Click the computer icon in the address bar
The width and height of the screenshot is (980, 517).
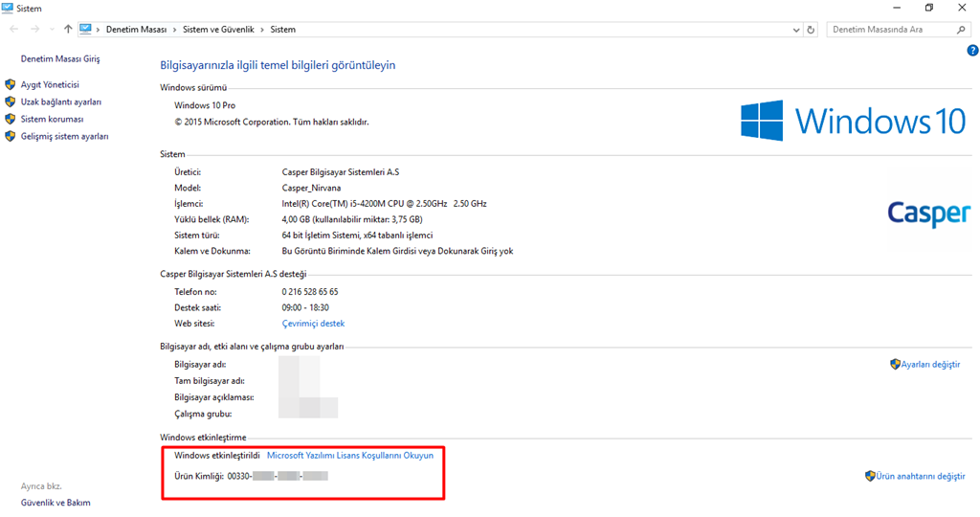coord(85,30)
